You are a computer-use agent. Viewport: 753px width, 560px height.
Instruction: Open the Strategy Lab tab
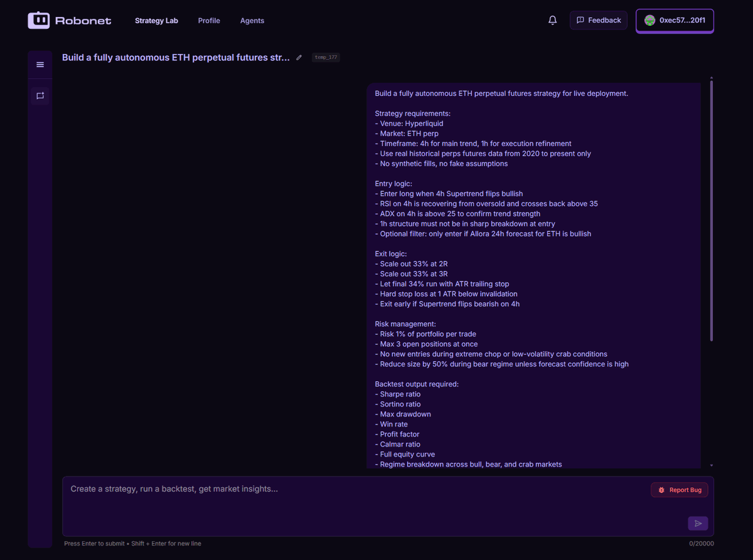[156, 21]
